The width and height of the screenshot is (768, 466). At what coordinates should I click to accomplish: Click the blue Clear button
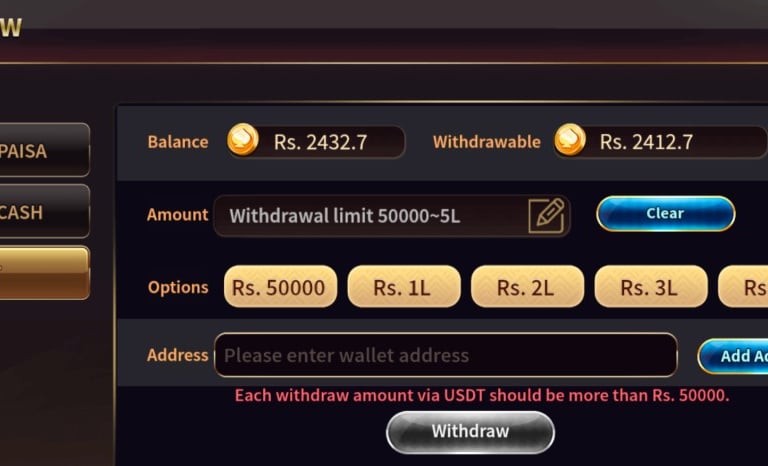[665, 214]
